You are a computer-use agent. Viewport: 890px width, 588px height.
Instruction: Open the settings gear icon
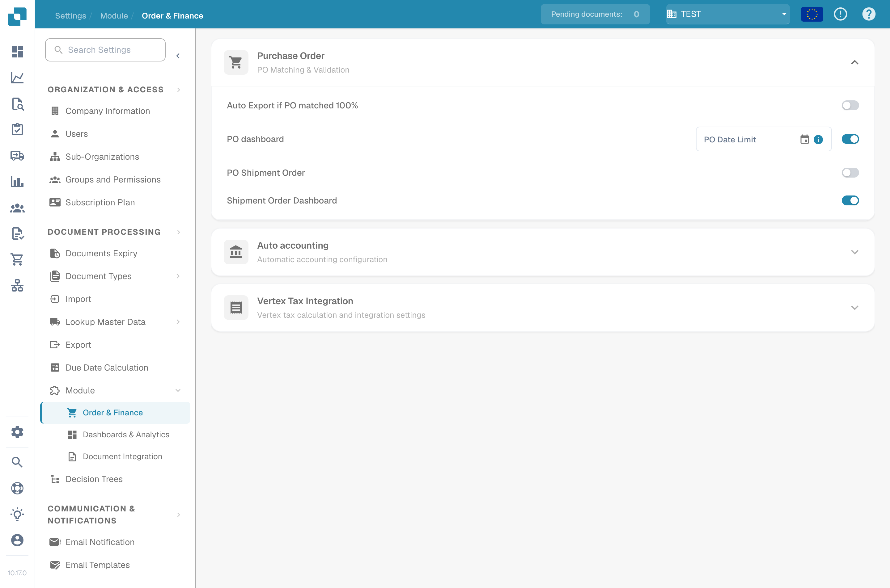(x=17, y=432)
